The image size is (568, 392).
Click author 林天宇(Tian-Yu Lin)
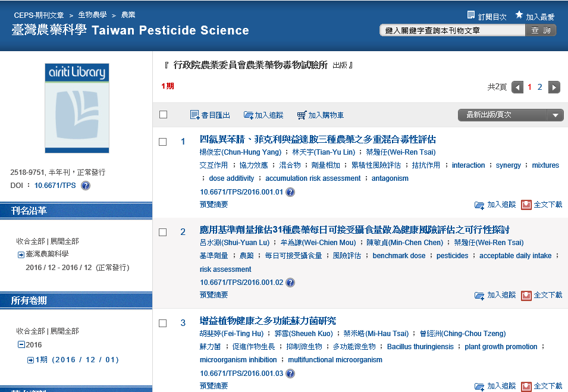point(324,152)
